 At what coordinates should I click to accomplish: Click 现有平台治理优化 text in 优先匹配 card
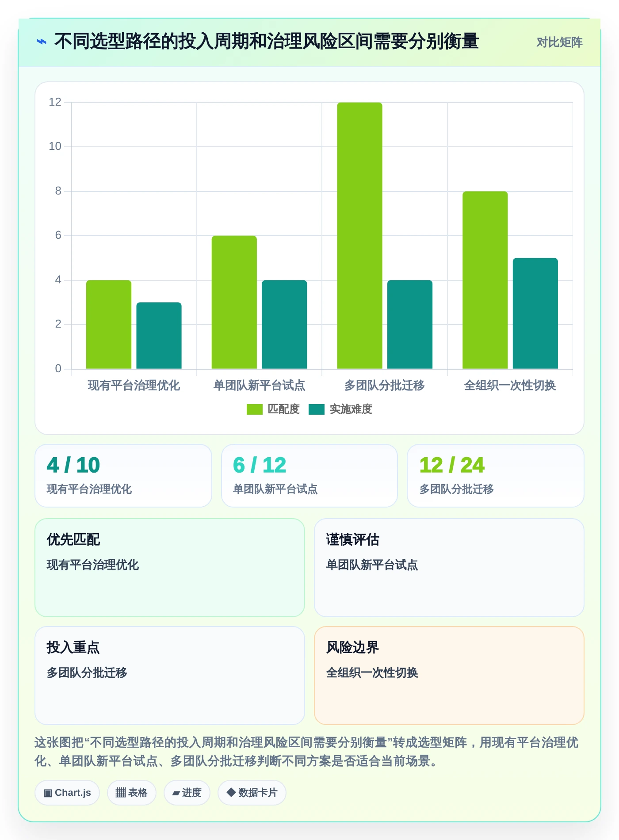(93, 565)
